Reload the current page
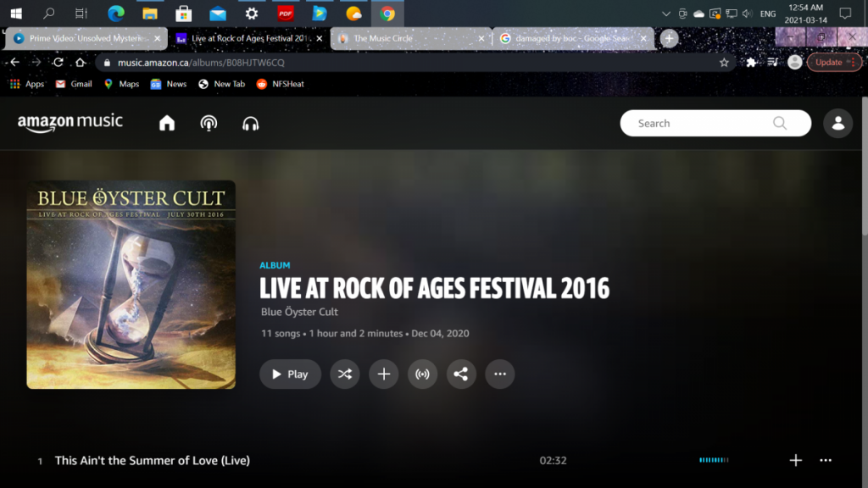Viewport: 868px width, 488px height. [58, 63]
